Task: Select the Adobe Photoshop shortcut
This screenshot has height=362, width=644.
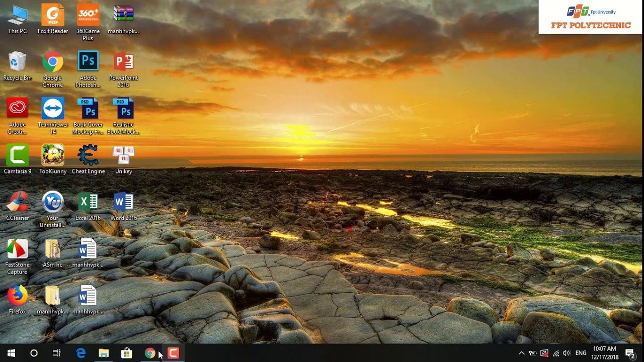Action: (x=88, y=70)
